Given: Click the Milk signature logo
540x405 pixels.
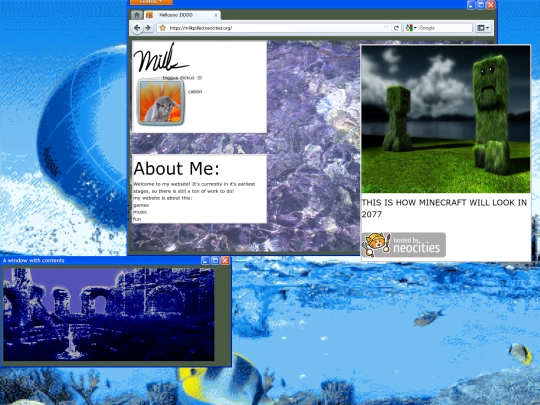Looking at the screenshot, I should tap(161, 58).
